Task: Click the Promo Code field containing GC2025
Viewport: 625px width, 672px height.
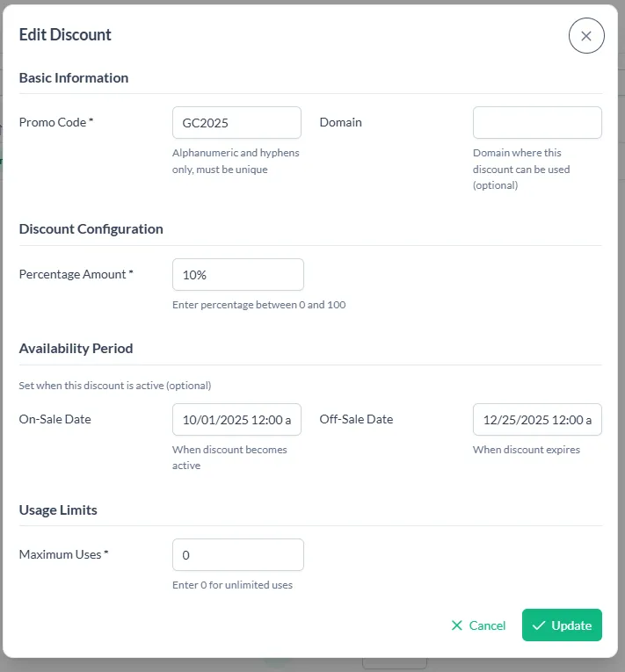Action: 236,123
